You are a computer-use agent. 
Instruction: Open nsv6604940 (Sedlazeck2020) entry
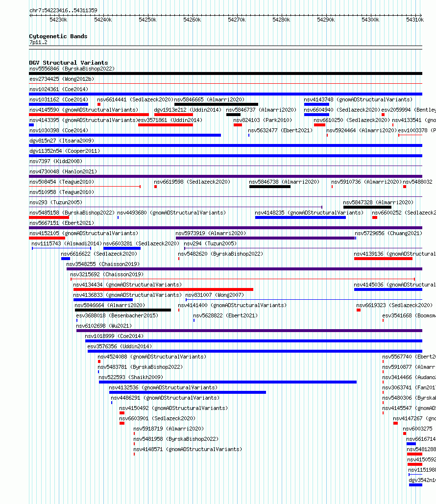(342, 110)
